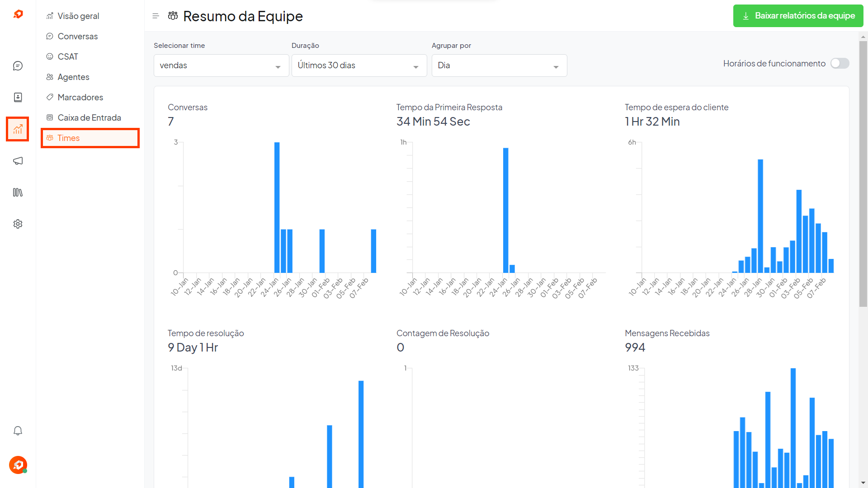868x488 pixels.
Task: Open Caixa de Entrada report link
Action: pyautogui.click(x=89, y=117)
